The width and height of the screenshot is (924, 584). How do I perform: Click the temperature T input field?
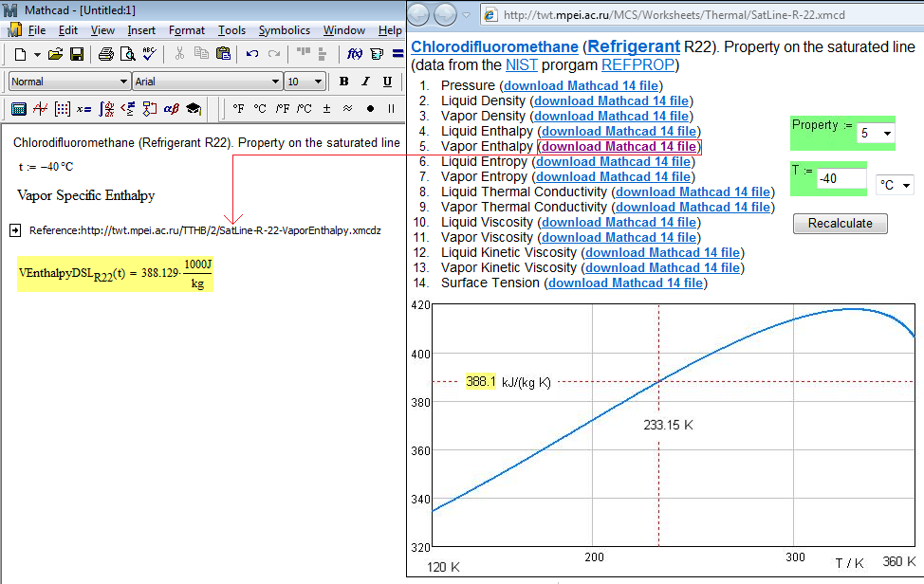(841, 178)
